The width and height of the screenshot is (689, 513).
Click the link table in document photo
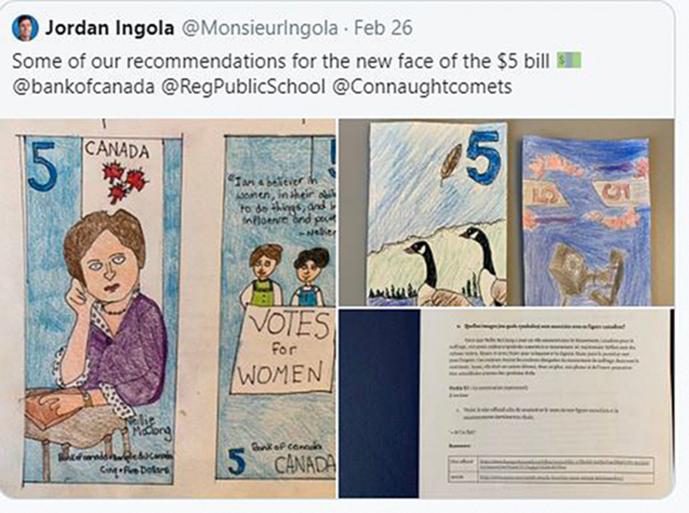coord(550,469)
